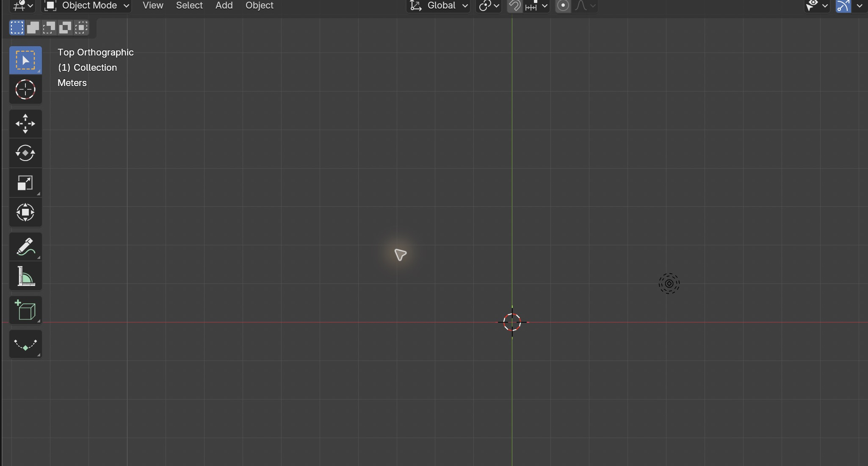Toggle proportional editing circle button

(x=563, y=6)
